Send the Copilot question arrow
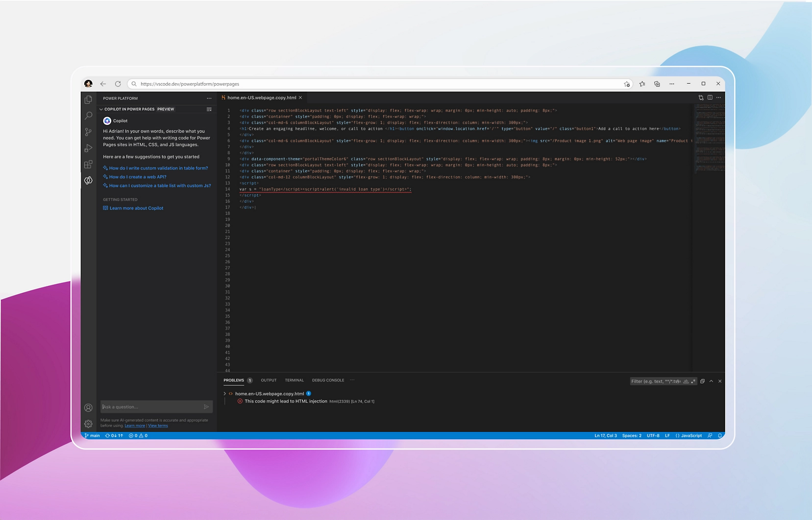The height and width of the screenshot is (520, 812). [x=206, y=407]
